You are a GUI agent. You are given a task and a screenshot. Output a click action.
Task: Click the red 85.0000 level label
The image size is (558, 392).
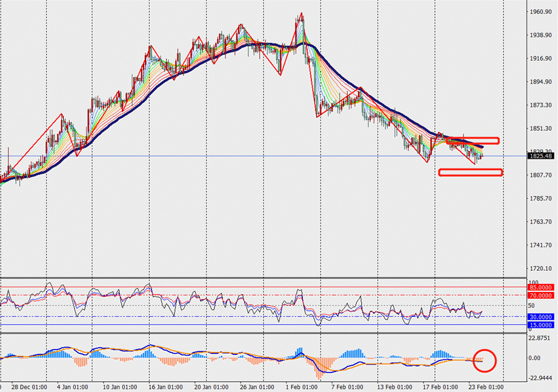point(542,287)
